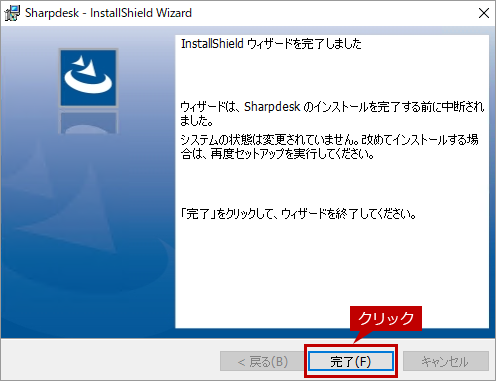Click the installer icon in title bar

pos(12,13)
